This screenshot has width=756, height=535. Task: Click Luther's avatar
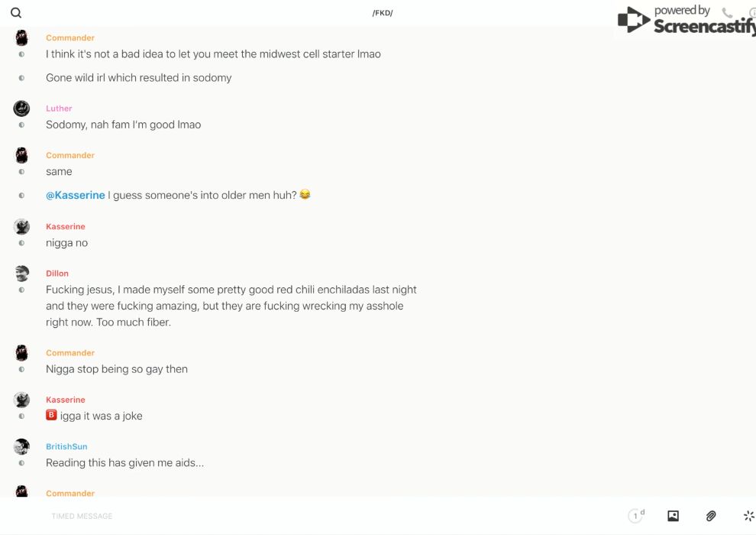21,109
